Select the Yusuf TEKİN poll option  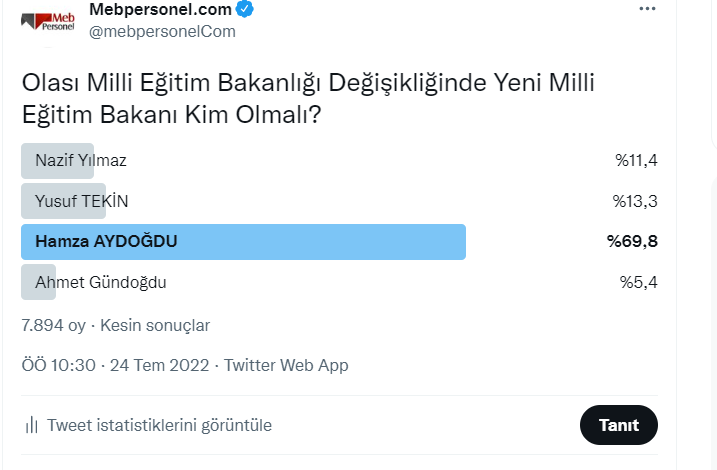[x=82, y=201]
